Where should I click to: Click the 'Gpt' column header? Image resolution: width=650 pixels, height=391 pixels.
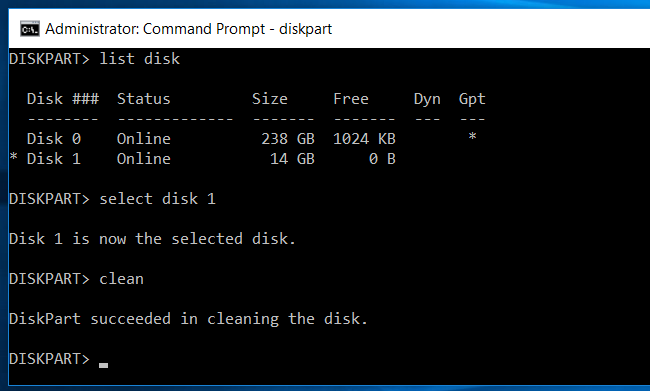pos(472,99)
